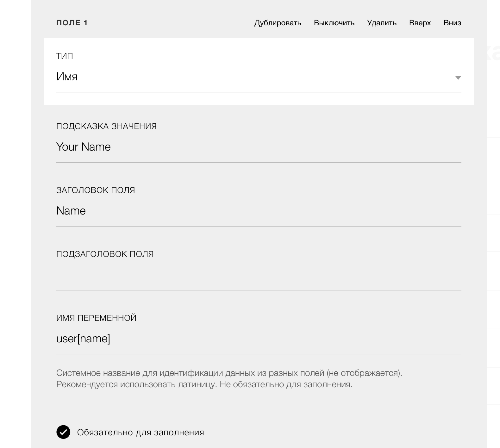Click the "ЗАГОЛОВОК ПОЛЯ" label
Screen dimensions: 500x448
(x=96, y=190)
